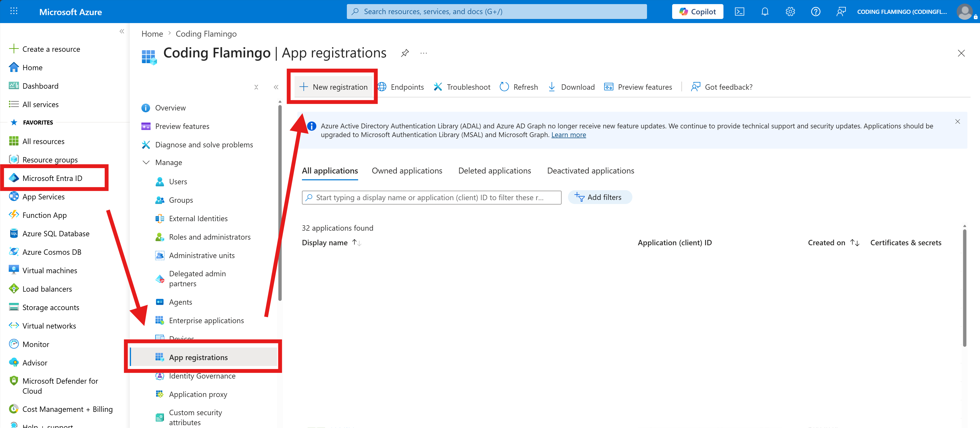
Task: Open Groups under Manage
Action: [174, 200]
